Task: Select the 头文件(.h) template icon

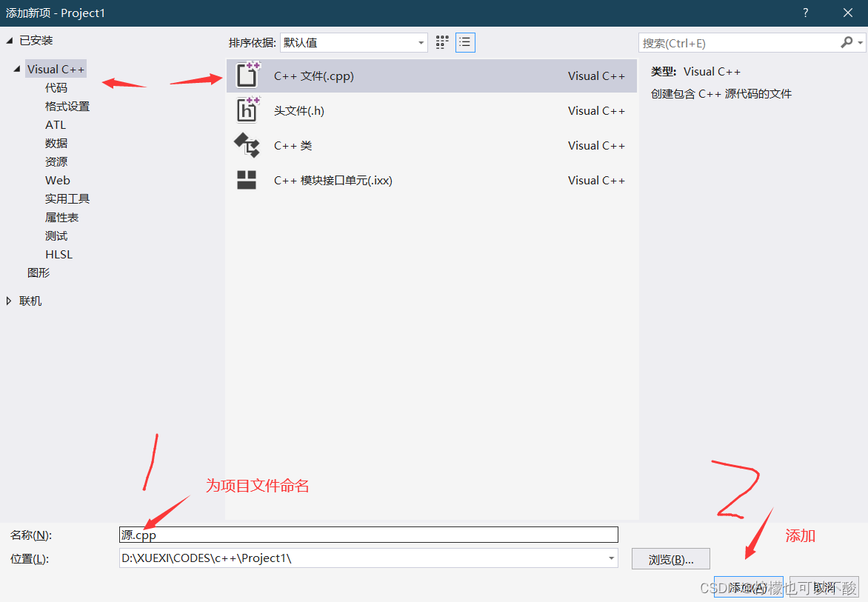Action: (247, 110)
